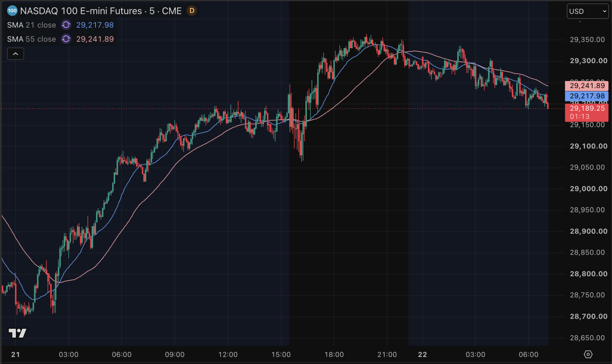Click the delayed data 'D' badge

coord(192,11)
